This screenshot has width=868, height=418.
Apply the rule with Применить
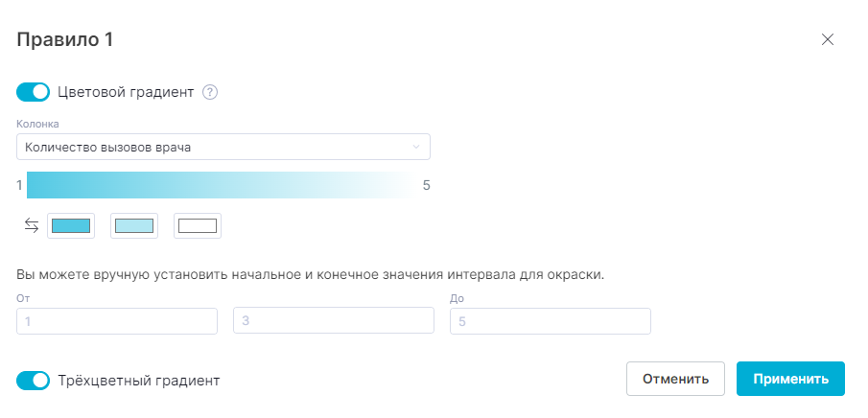pyautogui.click(x=790, y=379)
